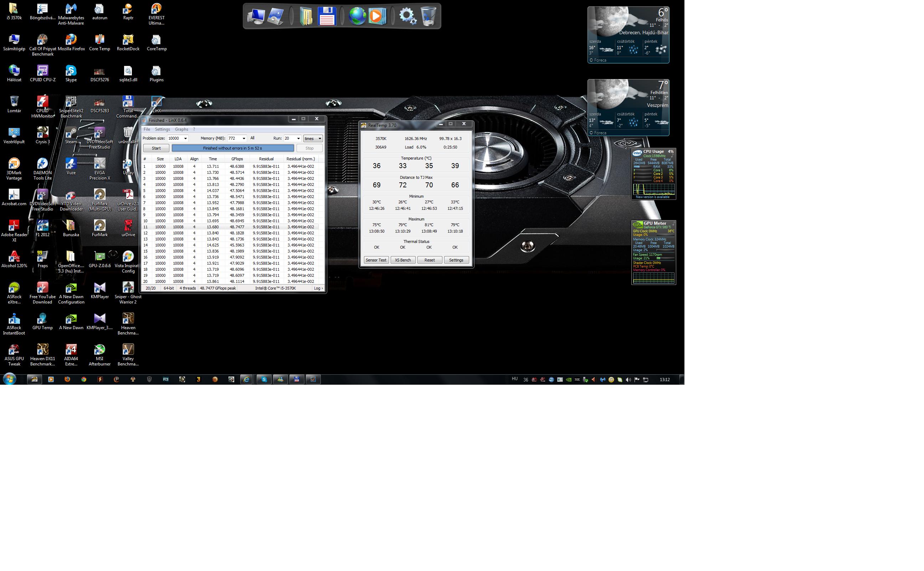Click the 'Finished without errors' progress bar
924x571 pixels.
(x=232, y=149)
